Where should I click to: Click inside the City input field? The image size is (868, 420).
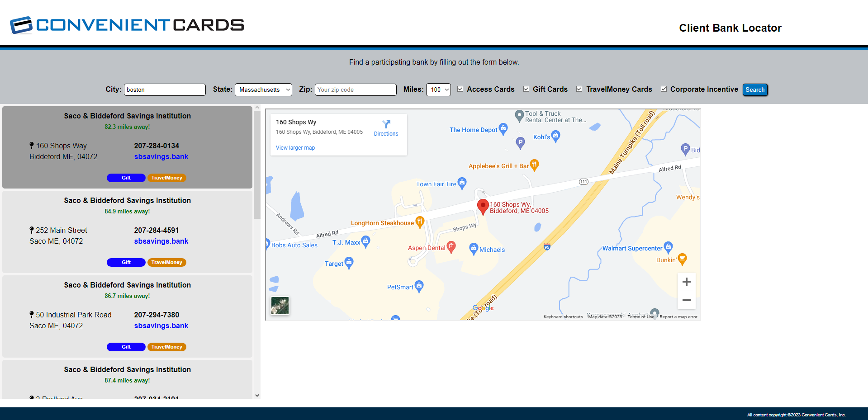(x=165, y=90)
